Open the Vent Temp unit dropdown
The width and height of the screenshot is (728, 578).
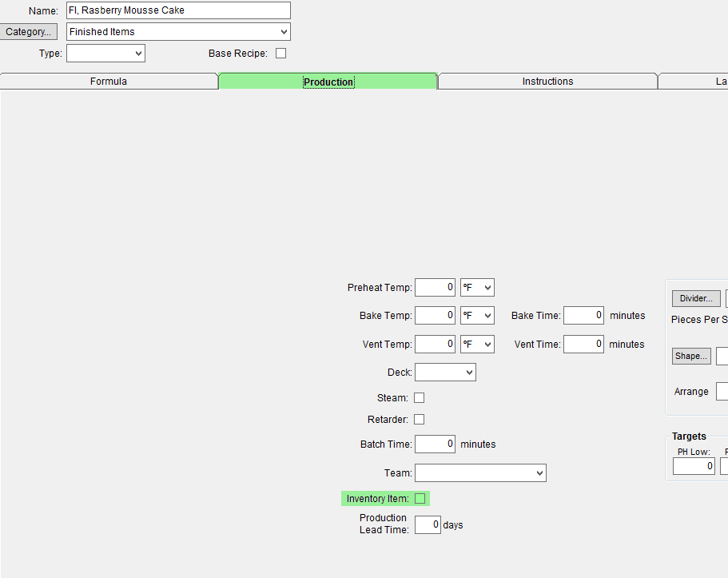477,345
